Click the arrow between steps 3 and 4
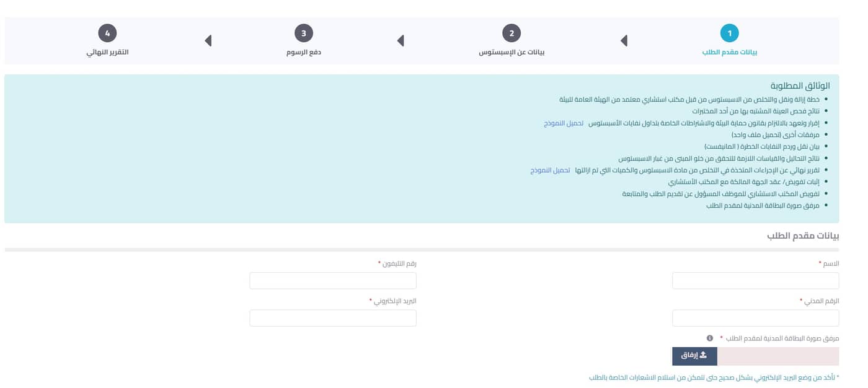The image size is (868, 388). coord(208,41)
